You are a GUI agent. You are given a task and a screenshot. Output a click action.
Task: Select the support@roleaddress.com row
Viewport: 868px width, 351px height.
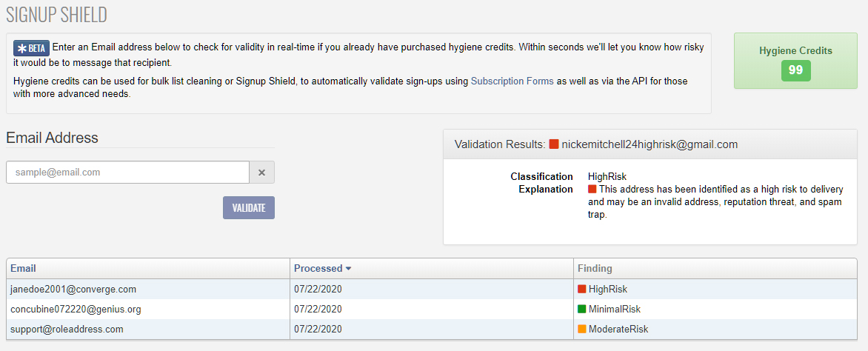tap(432, 329)
